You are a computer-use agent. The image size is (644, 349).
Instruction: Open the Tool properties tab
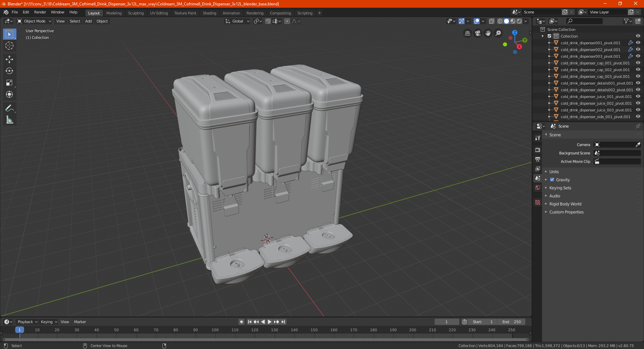[538, 138]
